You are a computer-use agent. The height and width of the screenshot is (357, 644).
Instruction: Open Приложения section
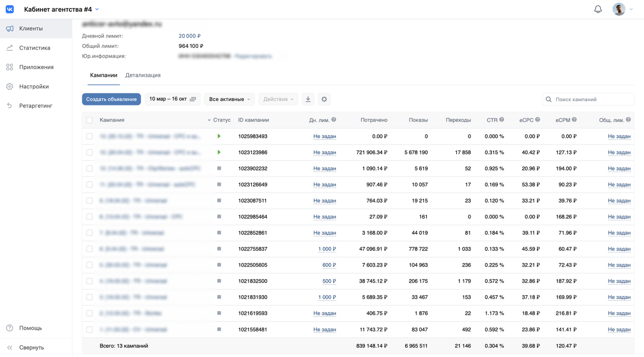36,67
